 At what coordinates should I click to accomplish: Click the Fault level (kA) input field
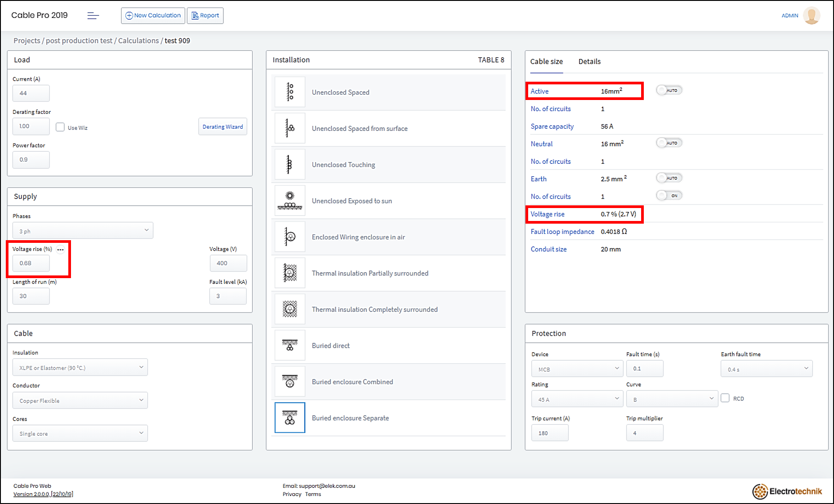pos(228,296)
